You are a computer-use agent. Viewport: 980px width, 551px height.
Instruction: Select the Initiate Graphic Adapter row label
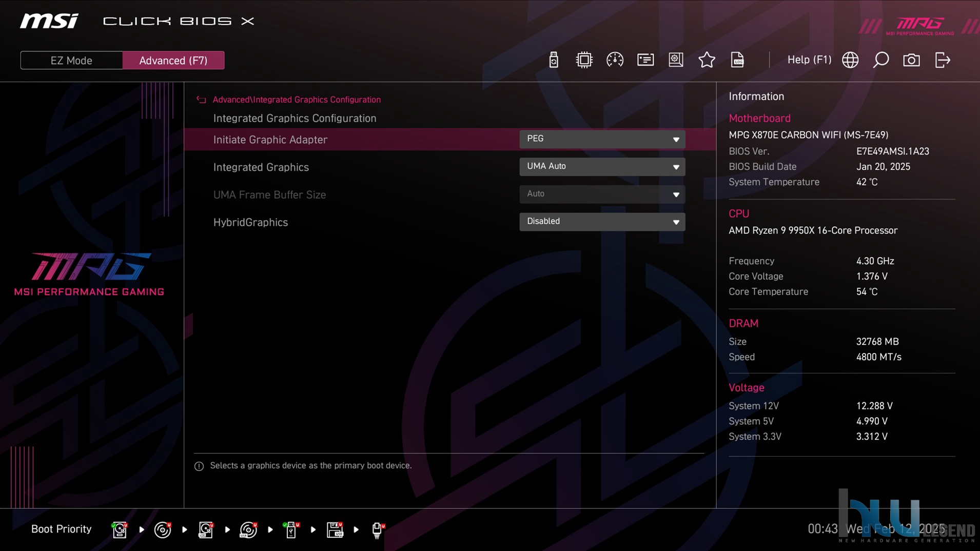pyautogui.click(x=270, y=140)
